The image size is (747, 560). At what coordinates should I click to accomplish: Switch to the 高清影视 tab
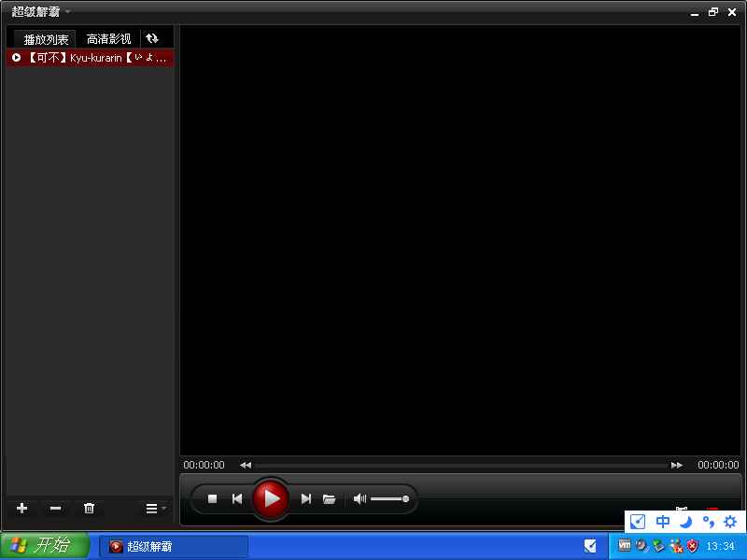pos(108,39)
